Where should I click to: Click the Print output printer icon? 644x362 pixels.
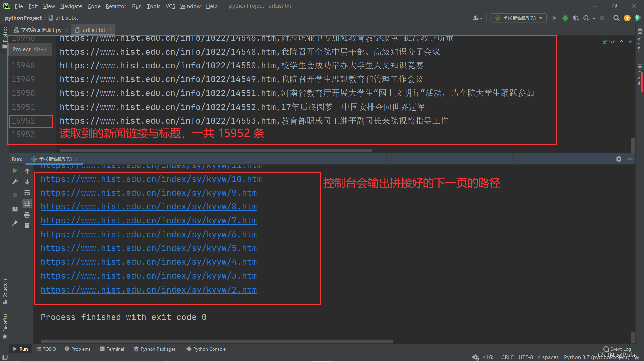point(27,215)
